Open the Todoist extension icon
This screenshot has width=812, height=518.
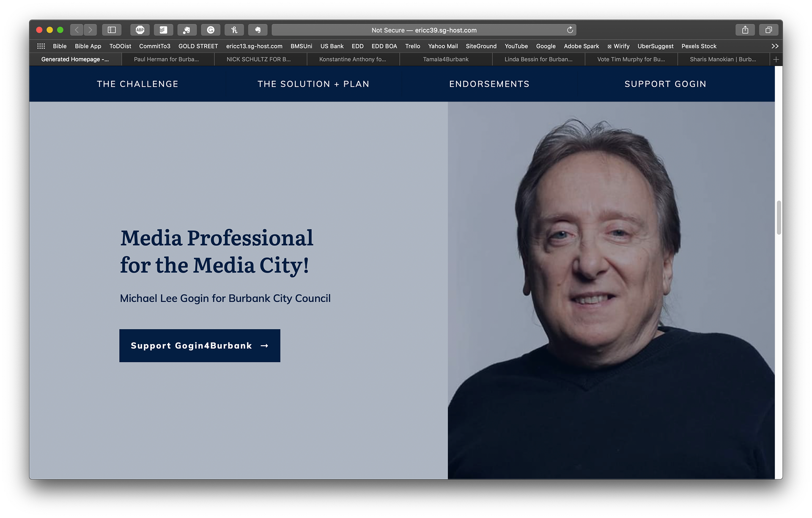[x=163, y=30]
